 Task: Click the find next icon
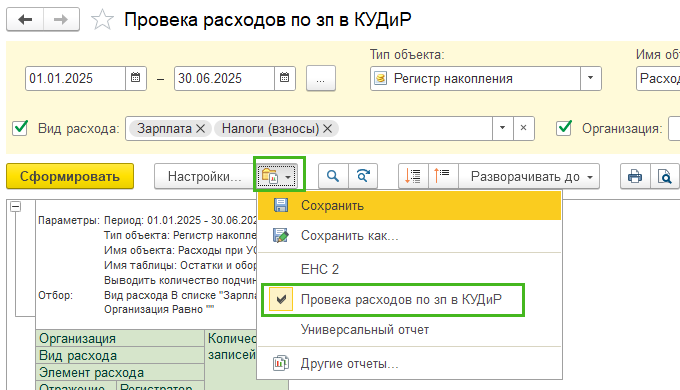pyautogui.click(x=363, y=176)
